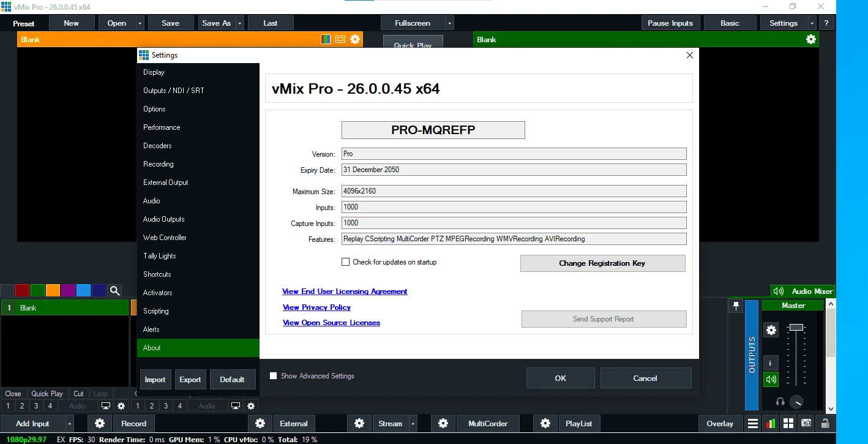Viewport: 868px width, 444px height.
Task: Take a snapshot with camera icon
Action: pyautogui.click(x=807, y=423)
